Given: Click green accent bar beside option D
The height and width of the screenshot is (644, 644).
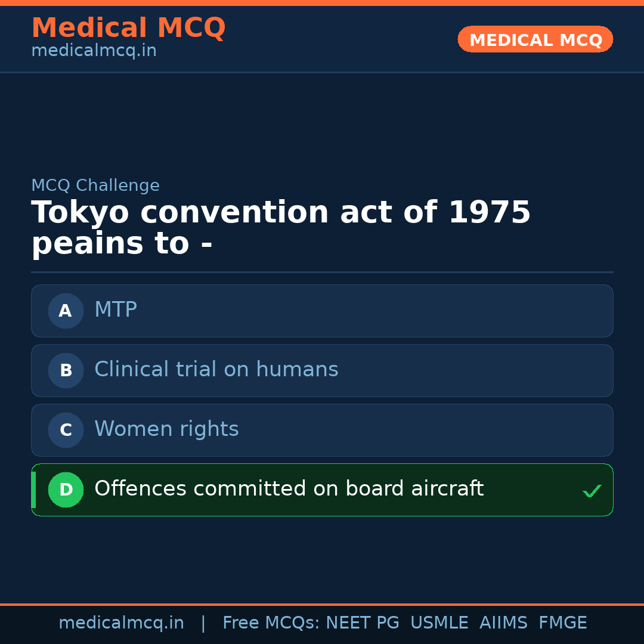Looking at the screenshot, I should [x=33, y=490].
